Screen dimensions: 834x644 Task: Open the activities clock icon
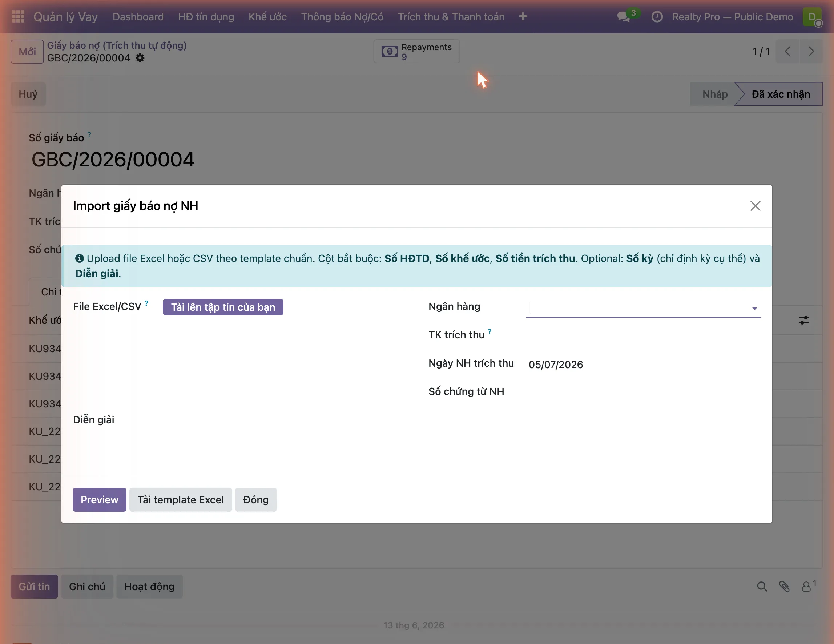coord(657,17)
